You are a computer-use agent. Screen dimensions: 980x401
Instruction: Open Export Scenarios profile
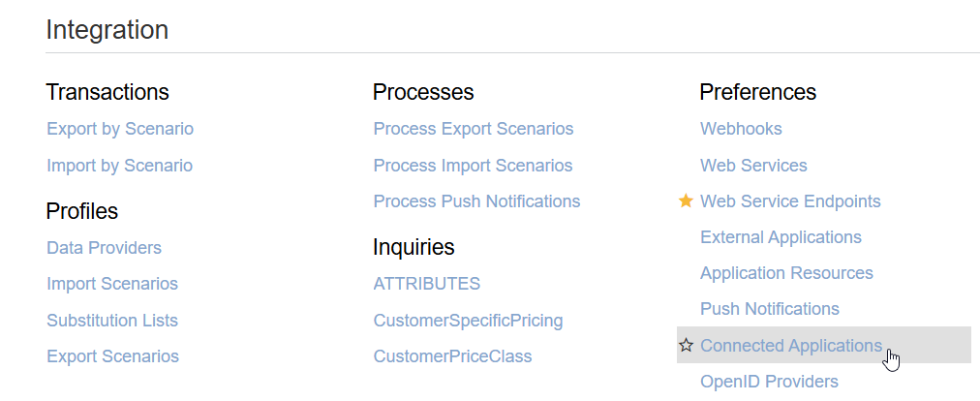click(x=112, y=356)
